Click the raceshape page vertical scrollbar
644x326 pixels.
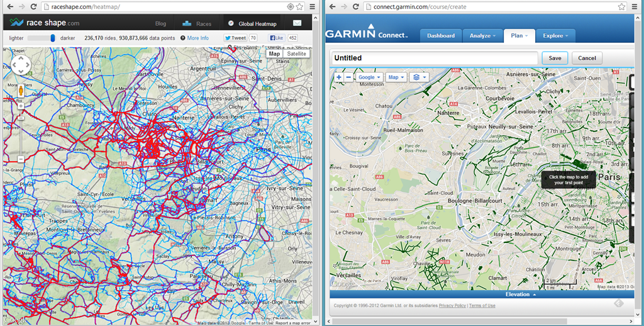pos(316,169)
